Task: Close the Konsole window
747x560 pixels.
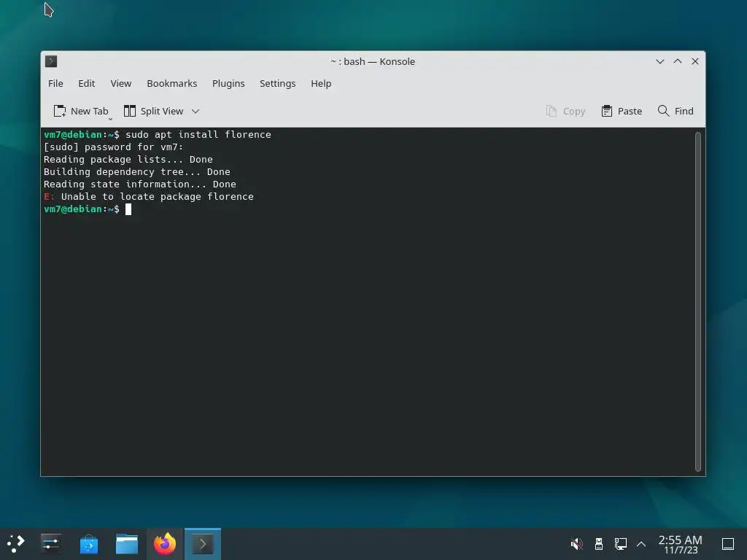Action: click(695, 61)
